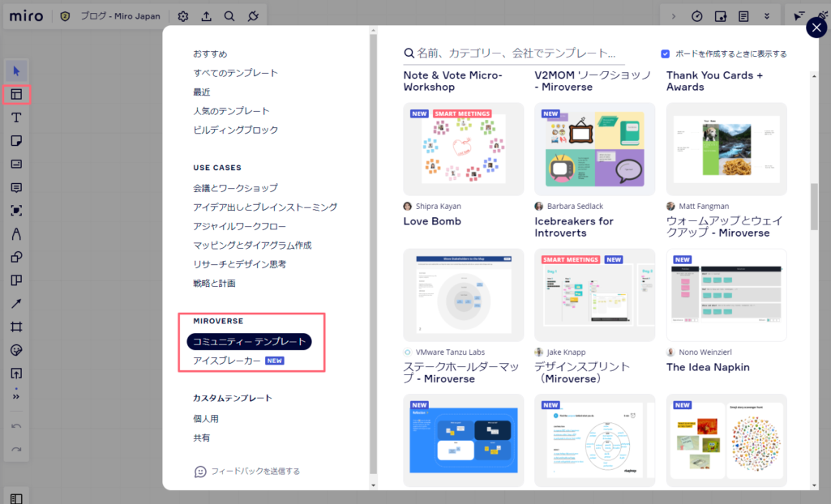Click author name Jake Knapp
The width and height of the screenshot is (831, 504).
(566, 352)
